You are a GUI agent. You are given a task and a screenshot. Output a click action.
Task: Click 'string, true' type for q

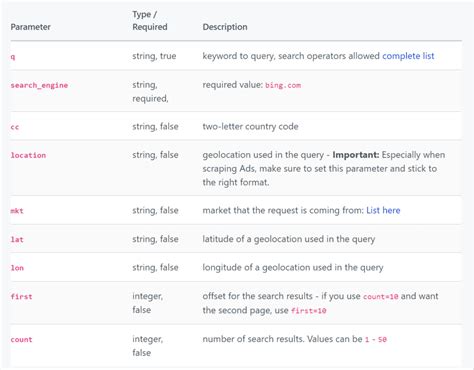[x=154, y=56]
